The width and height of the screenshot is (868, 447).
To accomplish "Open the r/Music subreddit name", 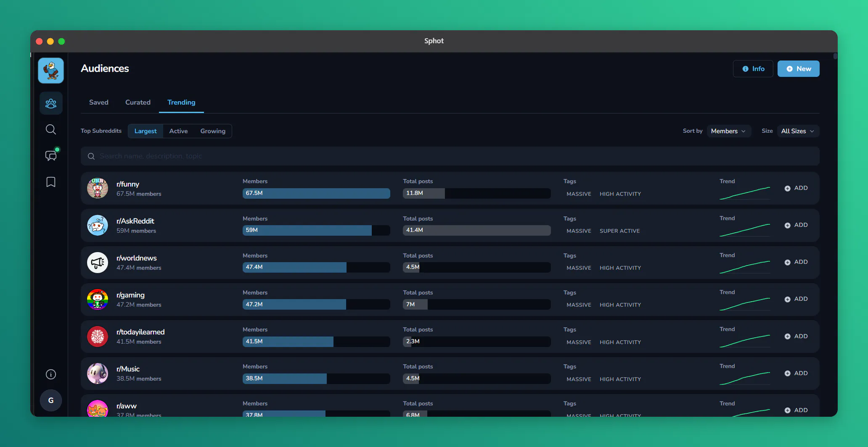I will (x=128, y=369).
